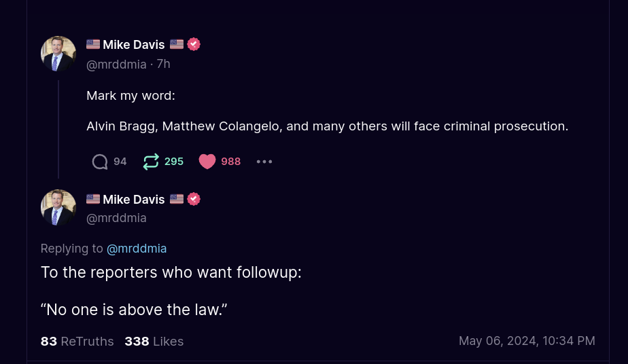The image size is (628, 364).
Task: Click the ReTruth arrows icon
Action: click(x=151, y=162)
